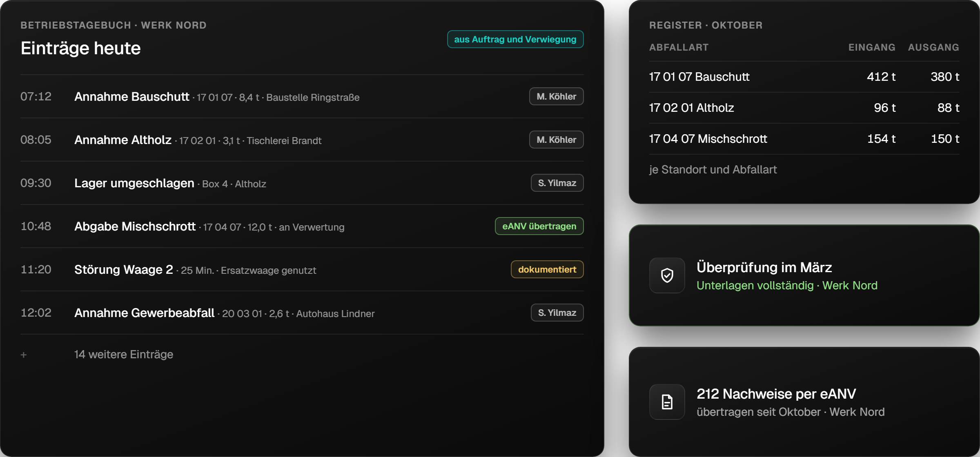Click the 12:02 timestamp

coord(36,313)
